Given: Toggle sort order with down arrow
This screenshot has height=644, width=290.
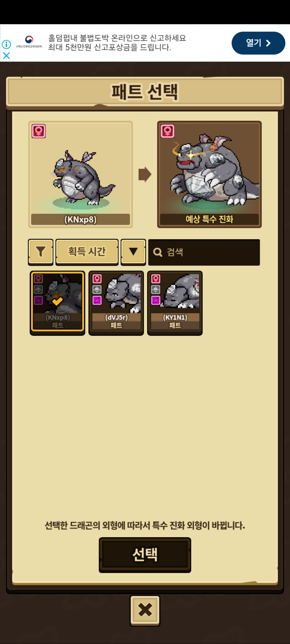Looking at the screenshot, I should click(133, 252).
